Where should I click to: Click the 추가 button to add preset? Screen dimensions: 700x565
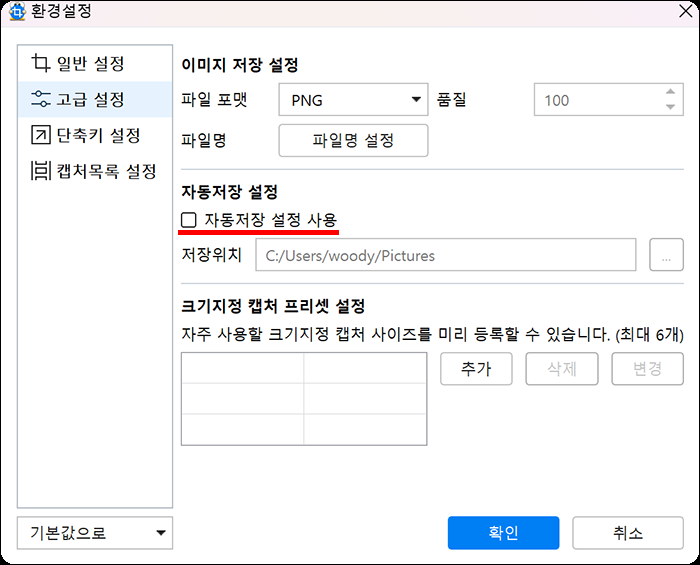[x=476, y=369]
